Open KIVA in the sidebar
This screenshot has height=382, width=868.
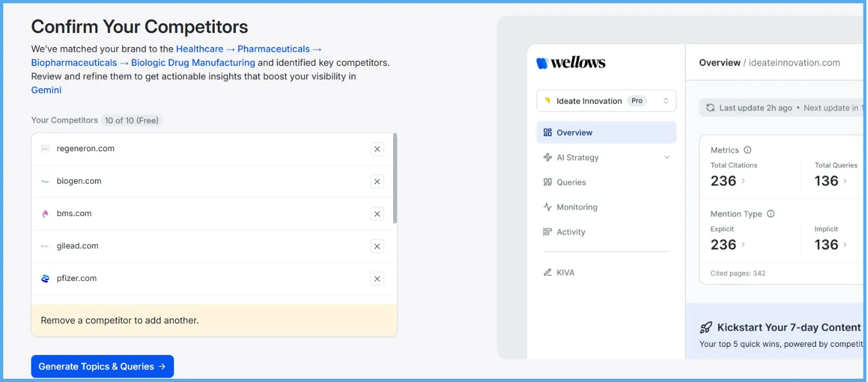click(x=606, y=272)
